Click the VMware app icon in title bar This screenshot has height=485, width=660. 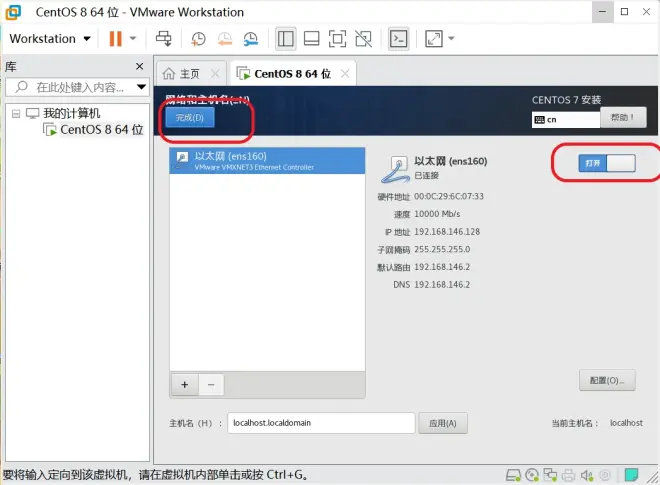[x=13, y=12]
